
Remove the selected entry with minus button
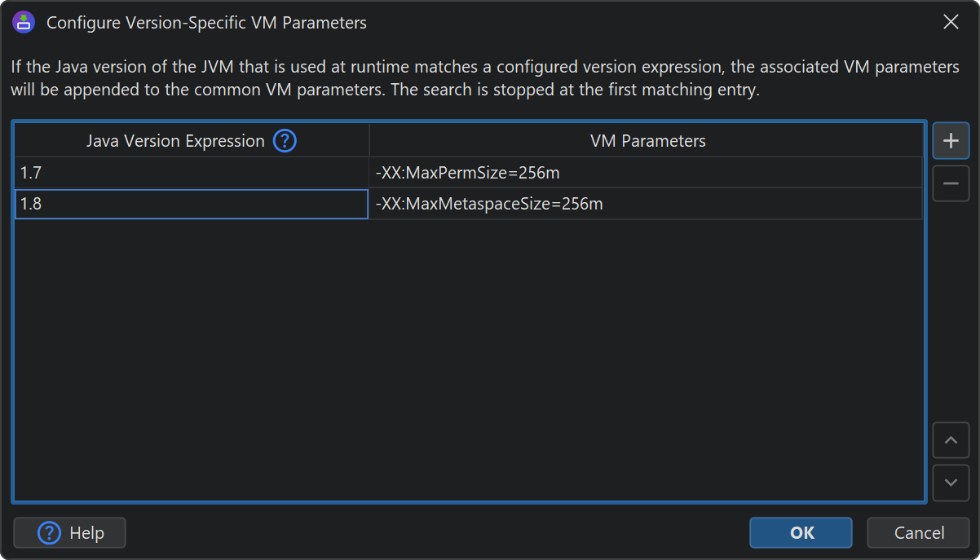pos(950,183)
